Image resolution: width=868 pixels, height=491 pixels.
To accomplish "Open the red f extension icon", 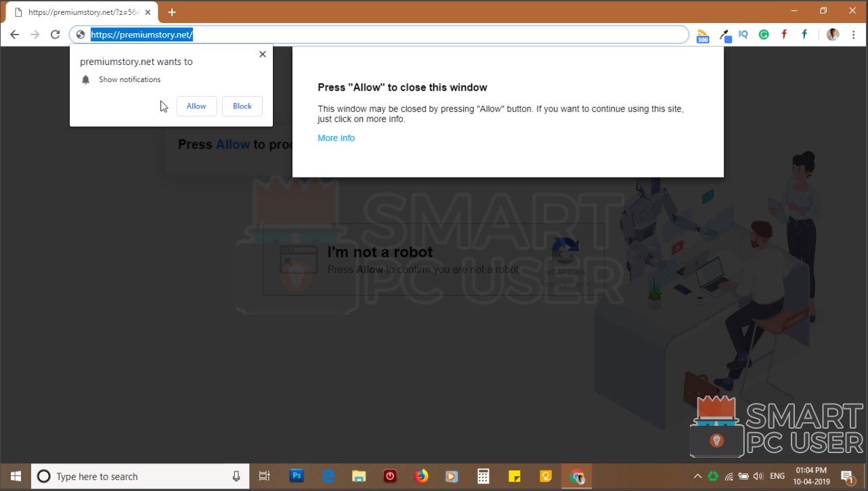I will tap(784, 34).
